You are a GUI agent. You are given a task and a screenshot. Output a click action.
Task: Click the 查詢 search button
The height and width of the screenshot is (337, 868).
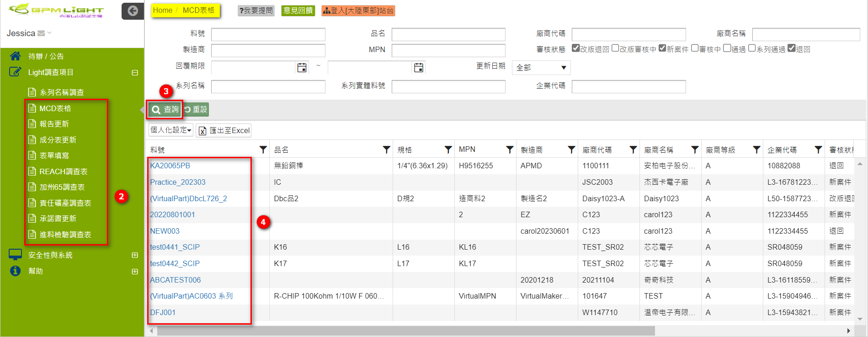165,110
